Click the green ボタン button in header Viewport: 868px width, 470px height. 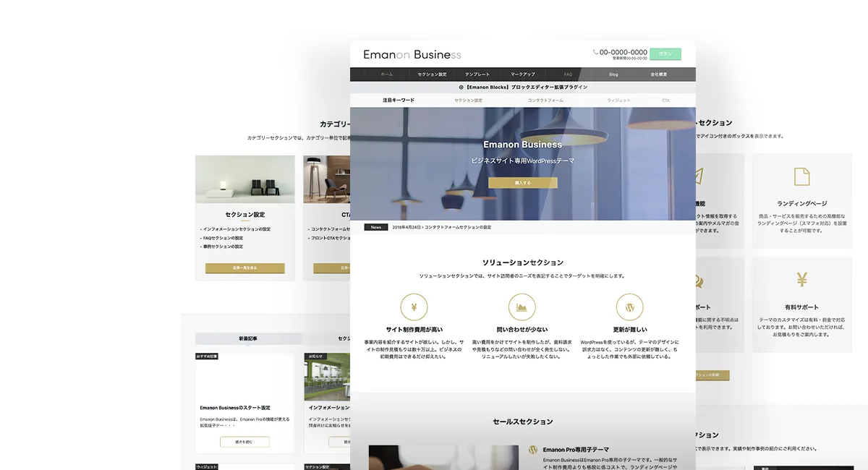click(665, 54)
